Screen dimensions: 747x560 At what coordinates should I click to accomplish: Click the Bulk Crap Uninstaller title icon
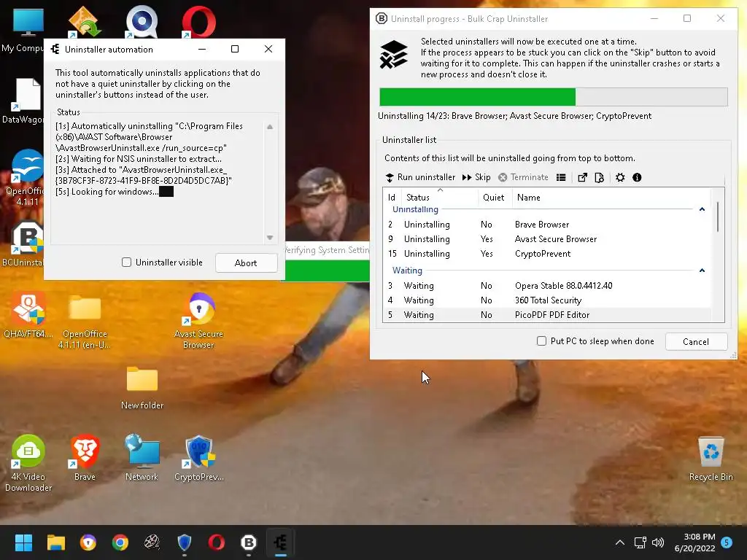coord(381,18)
